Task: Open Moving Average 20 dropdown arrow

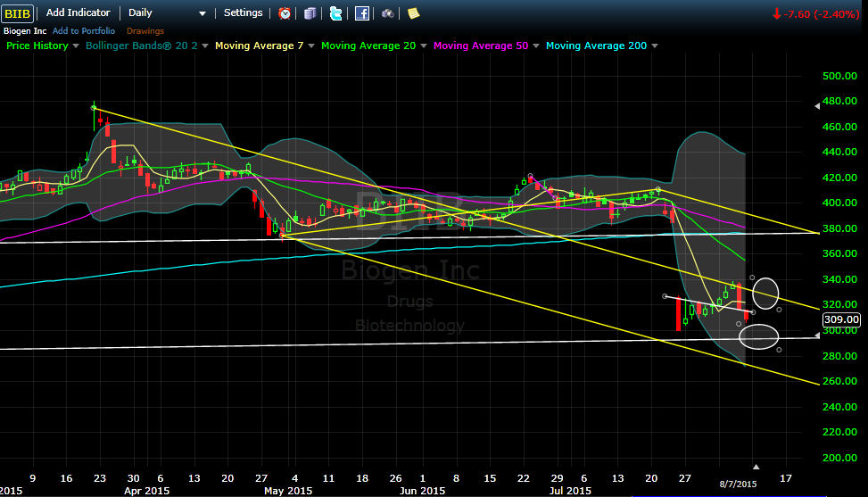Action: coord(426,46)
